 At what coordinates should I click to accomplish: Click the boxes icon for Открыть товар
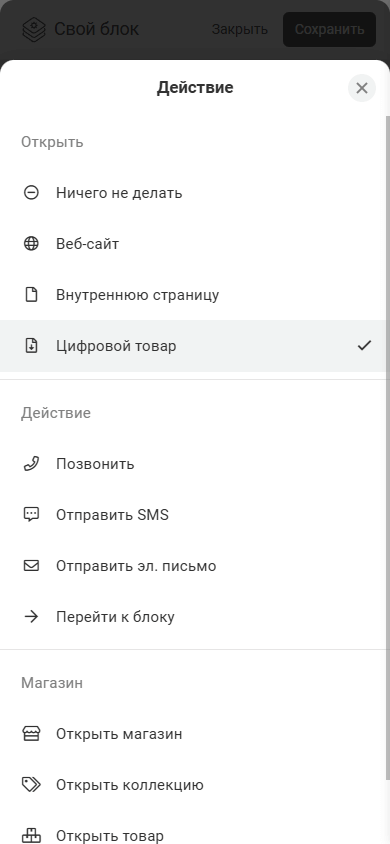31,835
